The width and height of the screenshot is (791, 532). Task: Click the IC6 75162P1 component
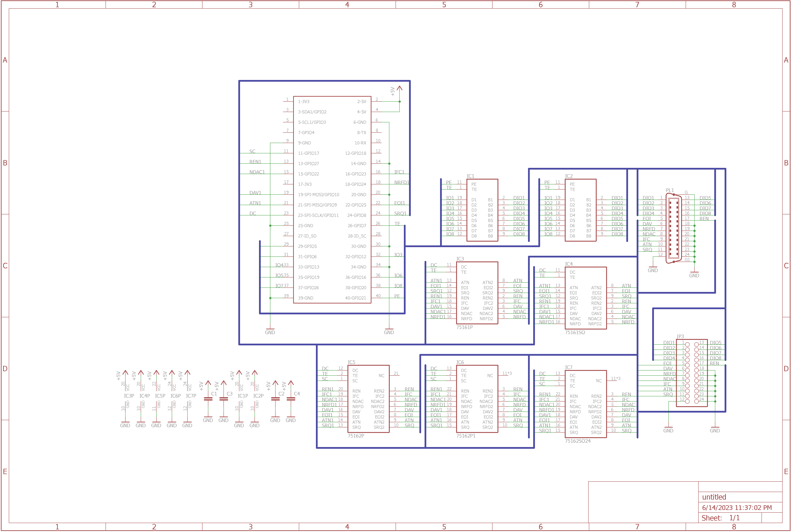pos(477,399)
